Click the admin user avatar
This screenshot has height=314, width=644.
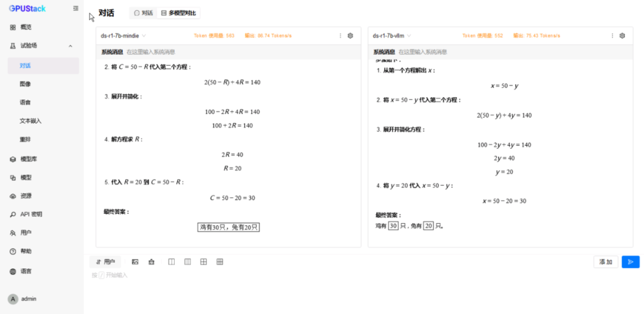coord(13,299)
